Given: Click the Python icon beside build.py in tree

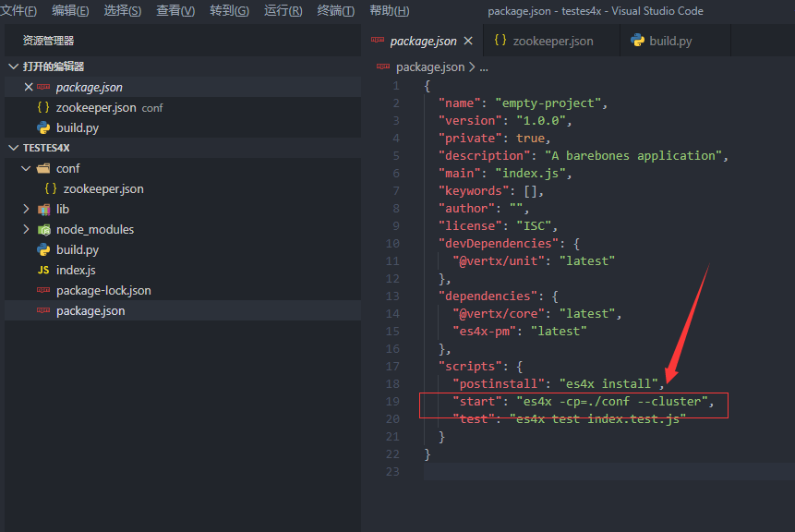Looking at the screenshot, I should [x=43, y=249].
